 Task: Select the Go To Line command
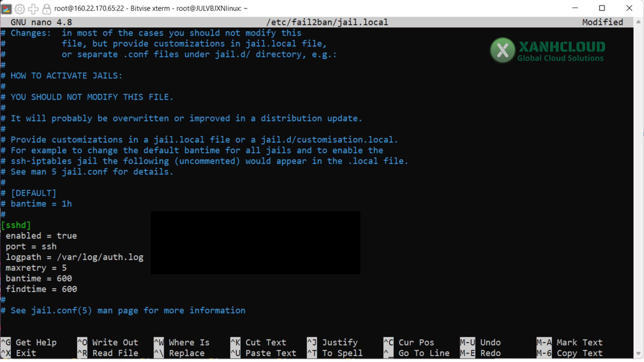tap(424, 353)
